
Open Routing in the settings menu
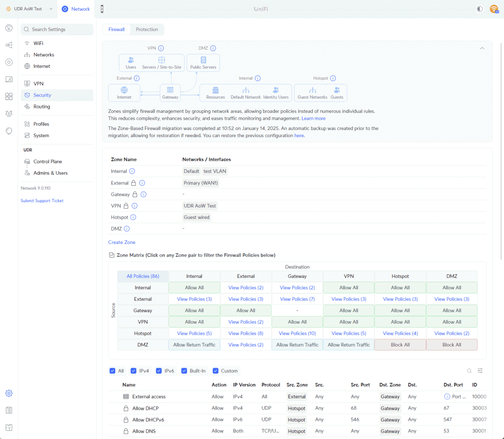click(x=42, y=107)
